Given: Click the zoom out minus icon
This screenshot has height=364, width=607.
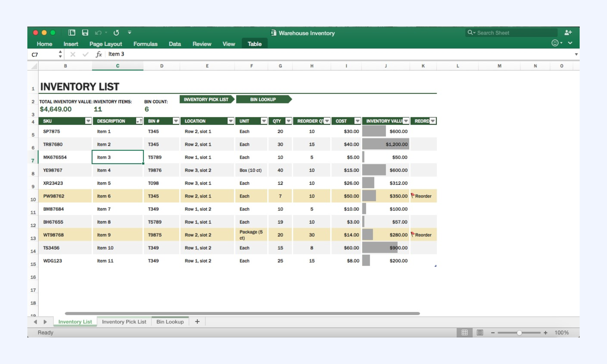Looking at the screenshot, I should coord(493,333).
